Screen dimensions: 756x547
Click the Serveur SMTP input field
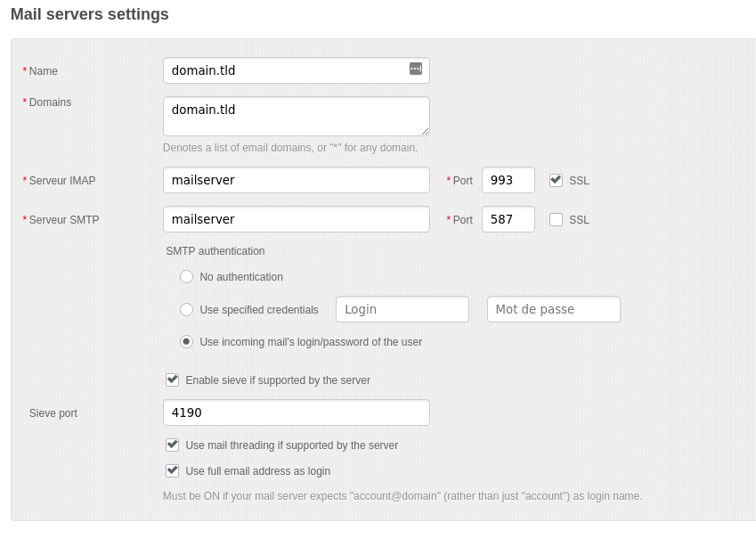click(x=296, y=219)
